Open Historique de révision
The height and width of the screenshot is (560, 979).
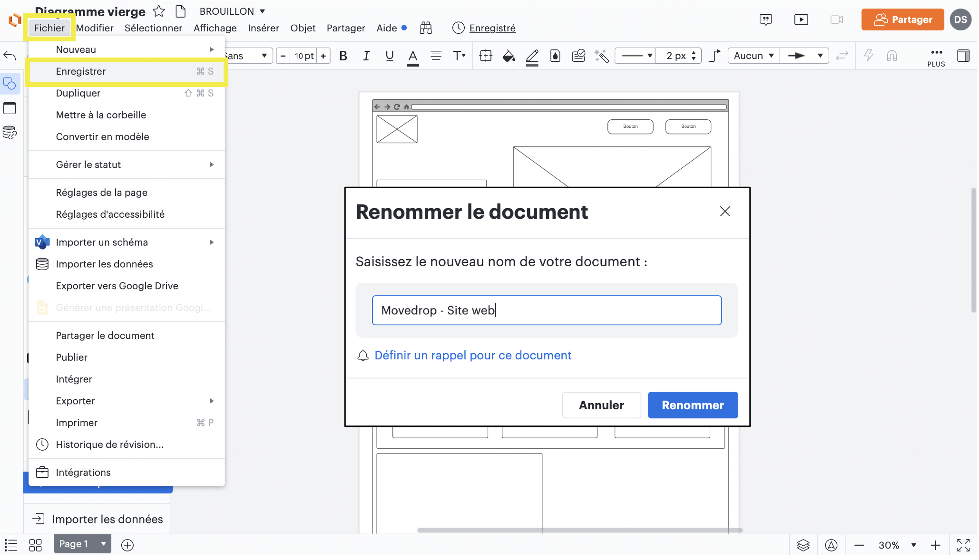(127, 445)
